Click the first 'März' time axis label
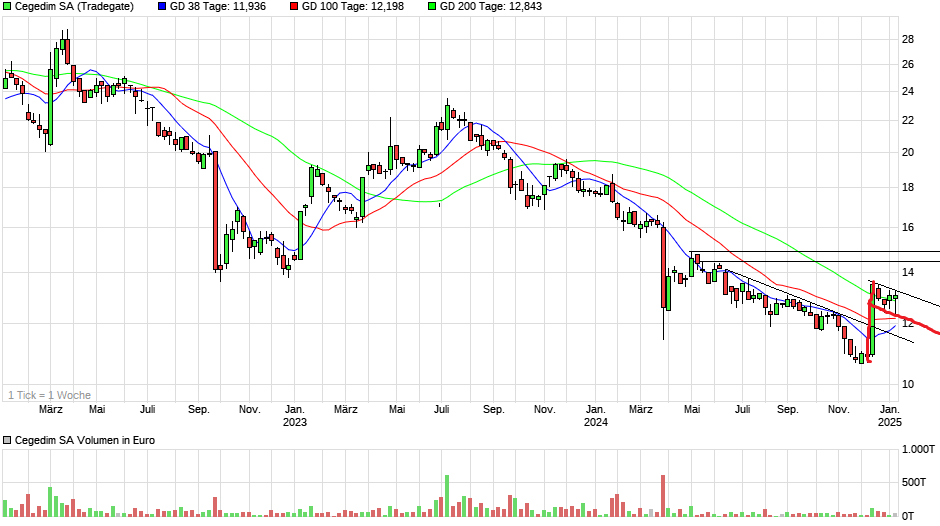This screenshot has height=526, width=940. (x=51, y=410)
